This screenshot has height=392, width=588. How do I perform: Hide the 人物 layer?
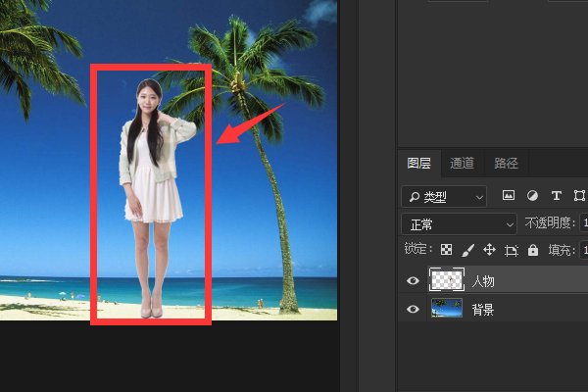tap(413, 280)
